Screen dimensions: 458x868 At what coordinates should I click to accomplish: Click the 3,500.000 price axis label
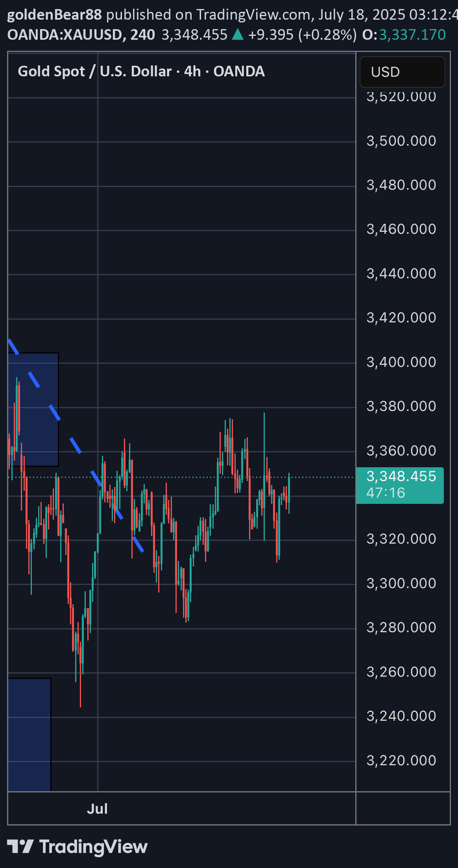click(401, 141)
